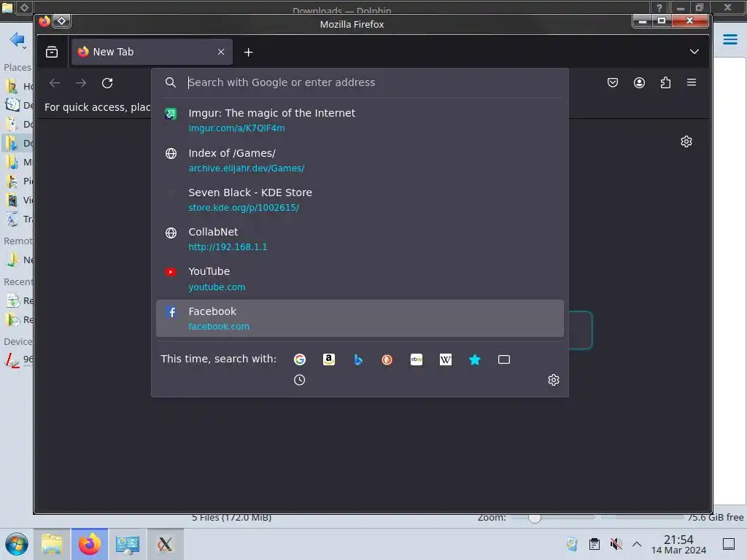Image resolution: width=747 pixels, height=560 pixels.
Task: Search bookmarks with the star icon
Action: point(474,359)
